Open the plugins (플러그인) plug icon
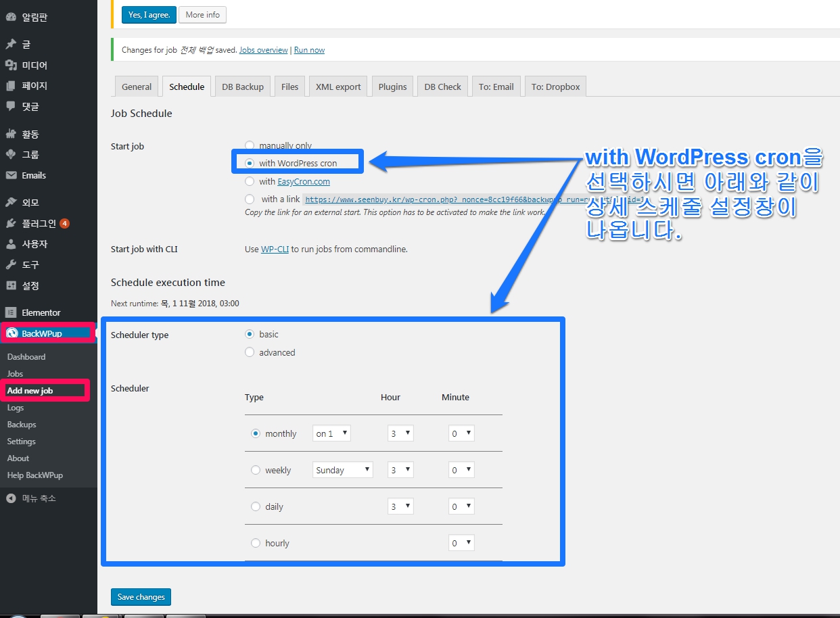 (11, 223)
